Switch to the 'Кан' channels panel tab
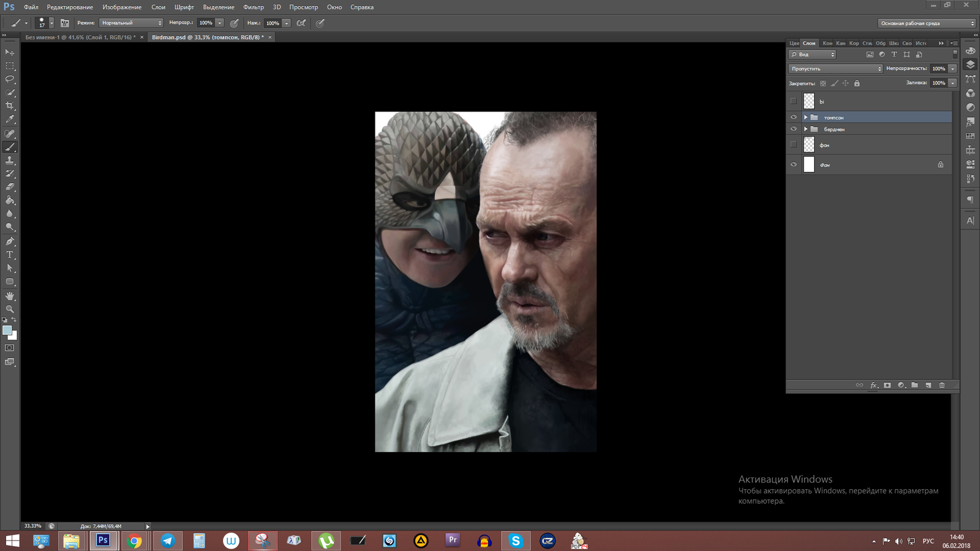Image resolution: width=980 pixels, height=551 pixels. [840, 43]
